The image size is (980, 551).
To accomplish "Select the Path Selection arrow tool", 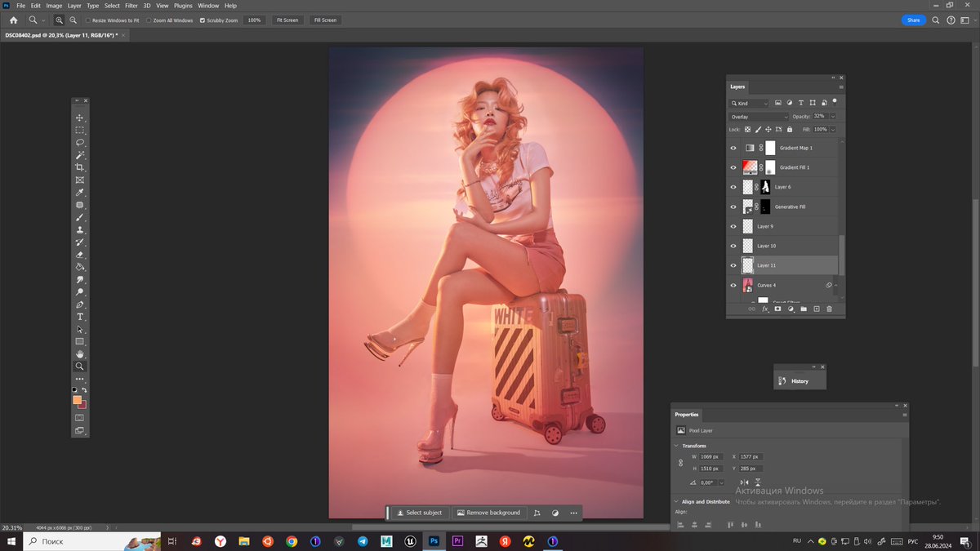I will point(80,329).
